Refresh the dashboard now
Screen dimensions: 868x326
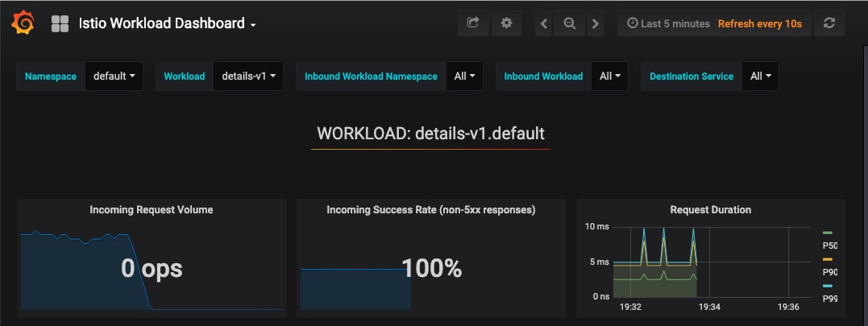coord(829,23)
